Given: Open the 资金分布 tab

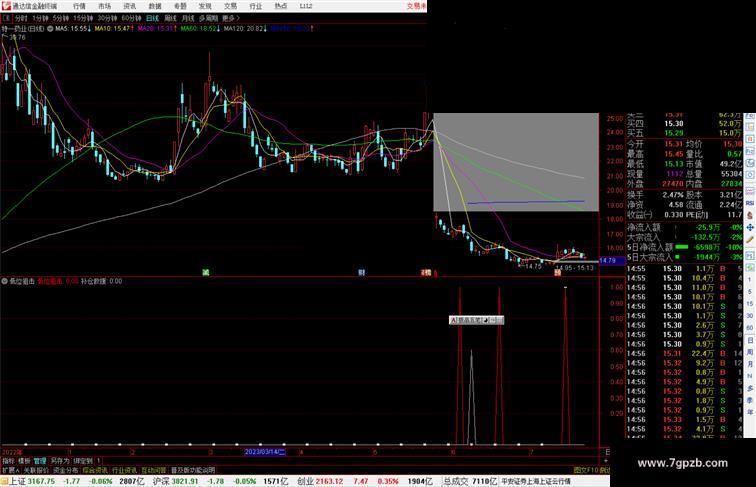Looking at the screenshot, I should (65, 470).
